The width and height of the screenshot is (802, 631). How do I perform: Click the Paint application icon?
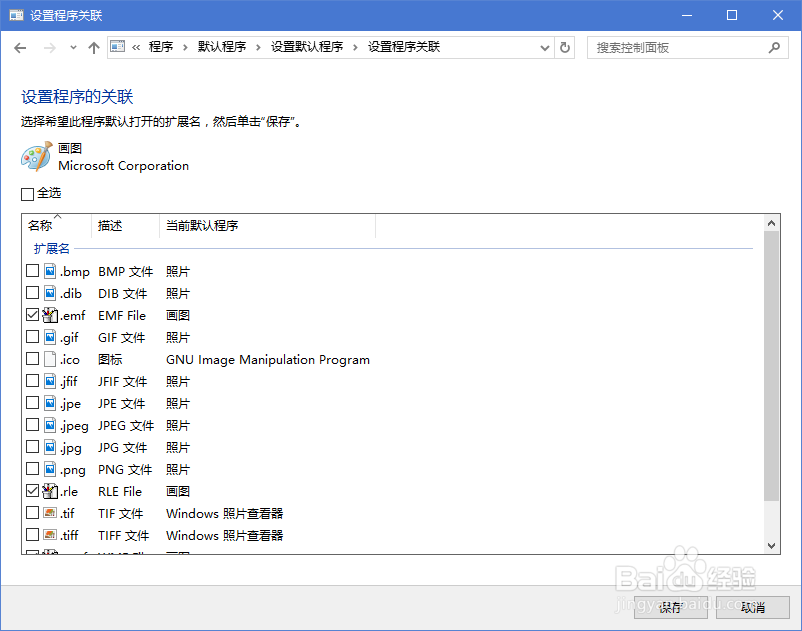pyautogui.click(x=36, y=155)
